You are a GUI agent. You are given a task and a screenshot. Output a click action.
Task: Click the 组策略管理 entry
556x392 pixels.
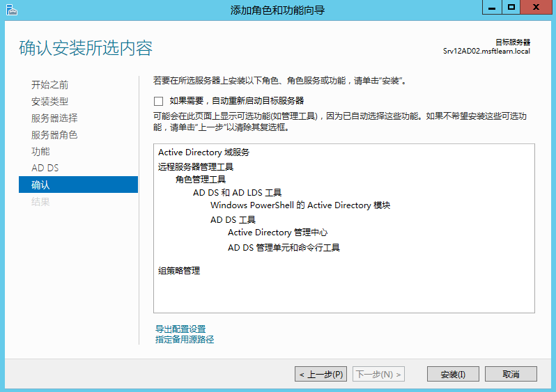click(179, 271)
